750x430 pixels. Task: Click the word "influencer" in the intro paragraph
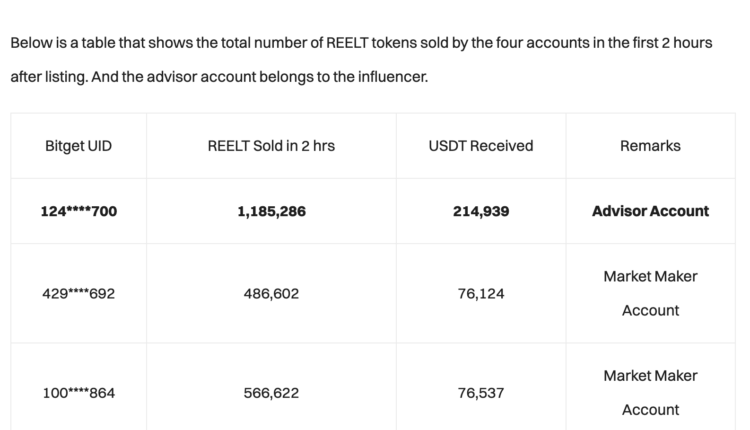[x=391, y=76]
